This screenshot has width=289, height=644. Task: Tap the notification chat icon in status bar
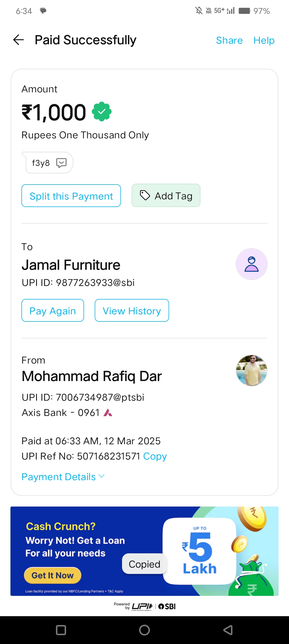coord(43,11)
